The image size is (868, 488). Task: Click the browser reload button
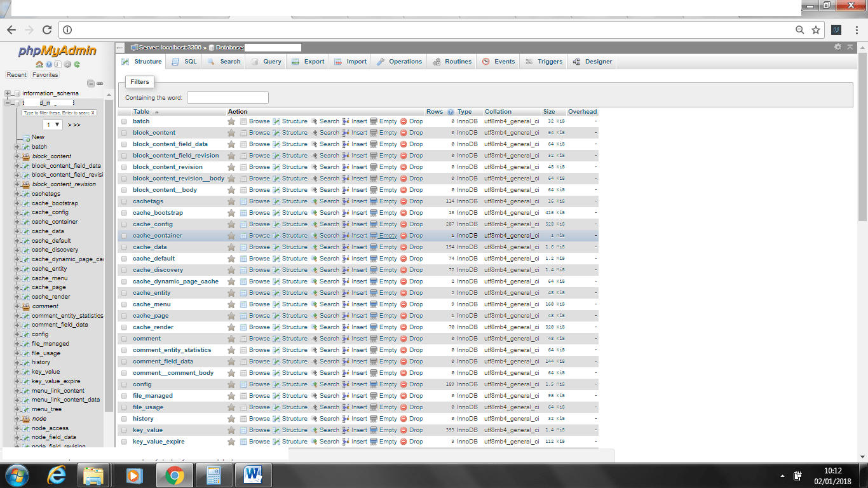[x=46, y=30]
